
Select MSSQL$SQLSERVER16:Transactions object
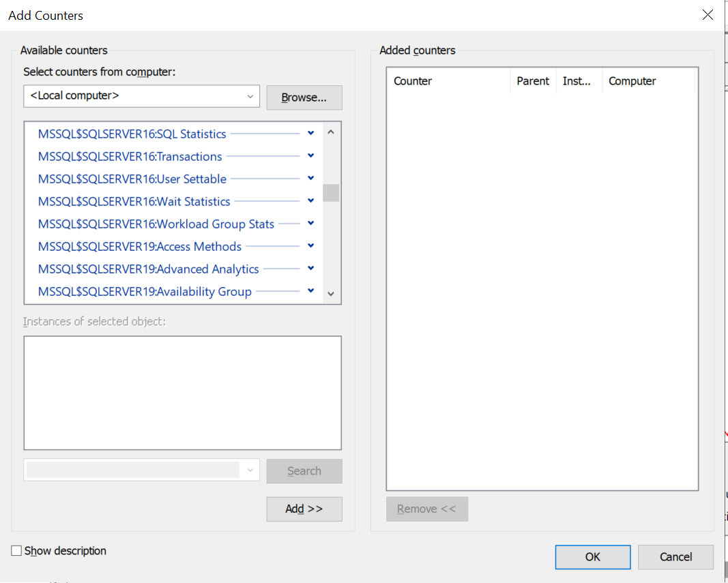click(130, 156)
